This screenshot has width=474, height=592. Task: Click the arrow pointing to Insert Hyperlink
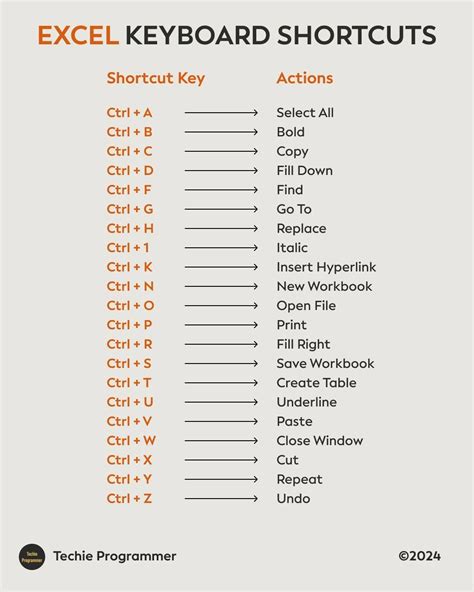coord(221,267)
